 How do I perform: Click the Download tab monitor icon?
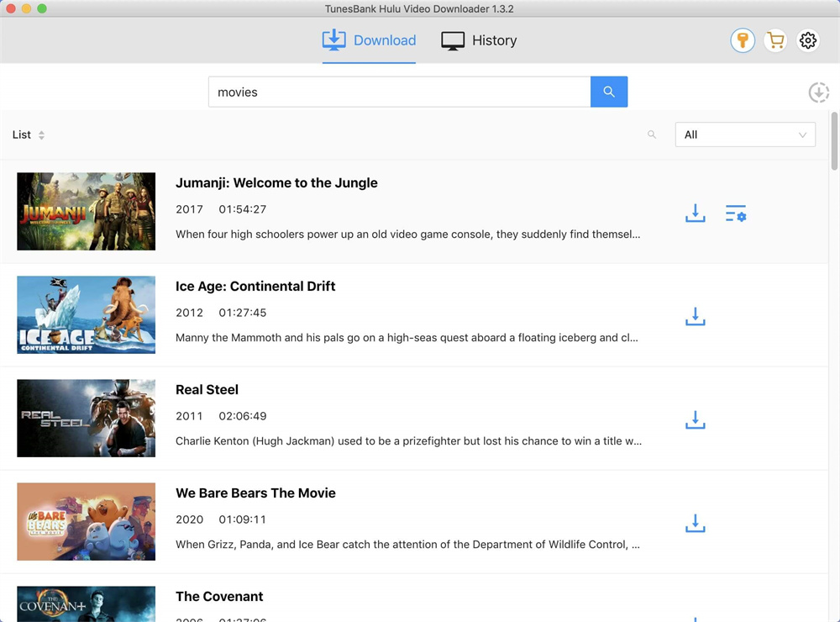pos(333,40)
